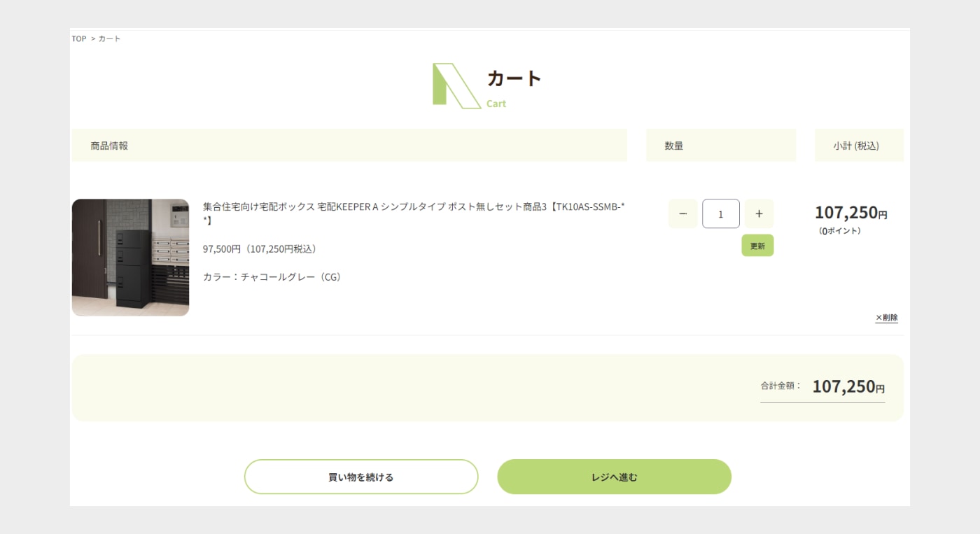The height and width of the screenshot is (534, 980).
Task: Click the 数量 column header
Action: click(x=674, y=146)
